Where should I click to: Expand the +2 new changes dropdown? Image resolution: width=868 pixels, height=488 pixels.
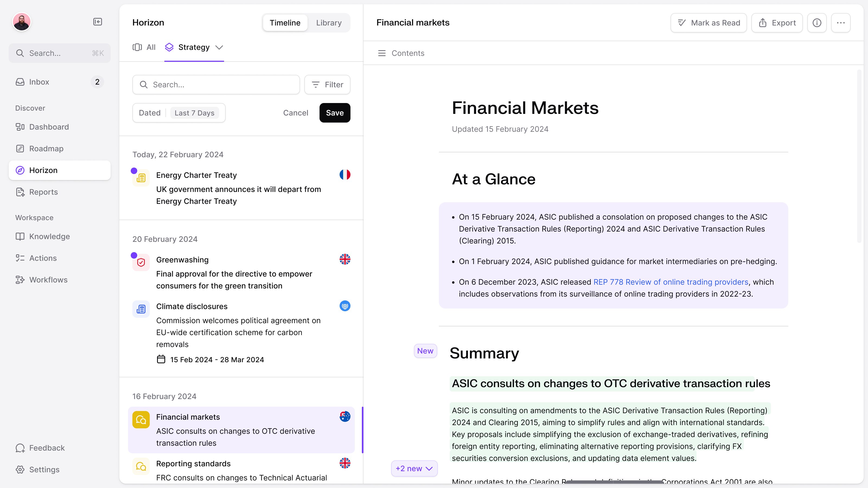(414, 468)
